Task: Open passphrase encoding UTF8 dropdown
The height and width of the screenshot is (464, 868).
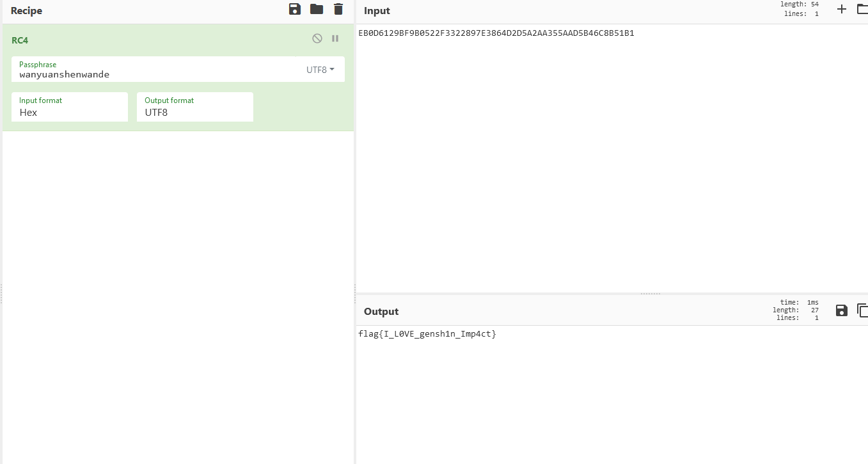Action: [x=320, y=70]
